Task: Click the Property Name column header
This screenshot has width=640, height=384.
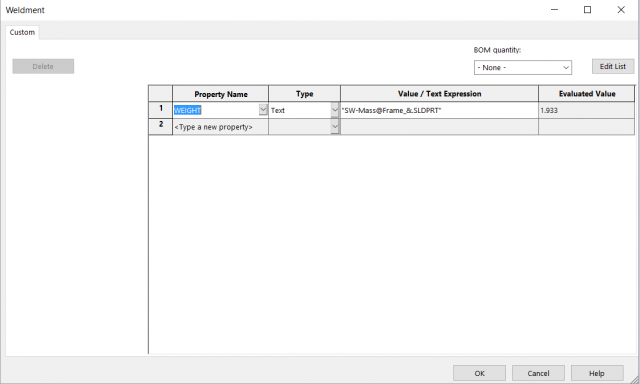Action: [x=221, y=94]
